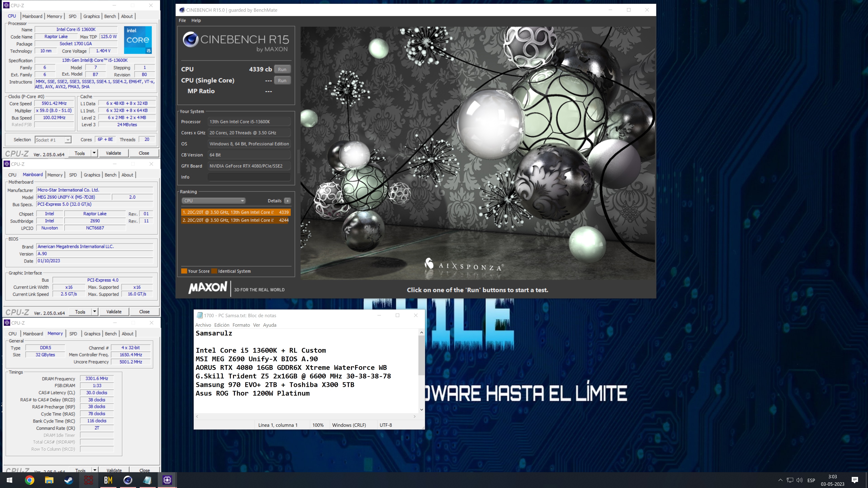The image size is (868, 488).
Task: Switch to Cinebench taskbar icon
Action: (x=128, y=480)
